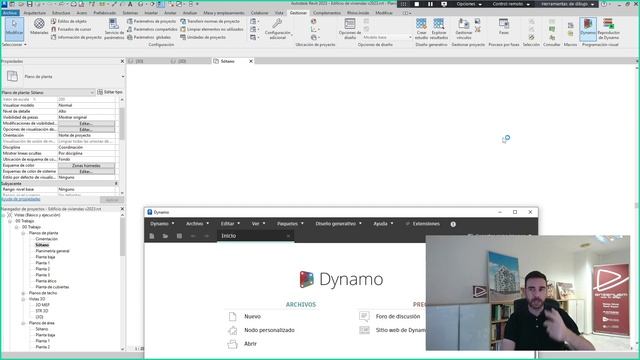Collapse the Vistas 3D tree node
This screenshot has width=640, height=360.
click(x=23, y=299)
